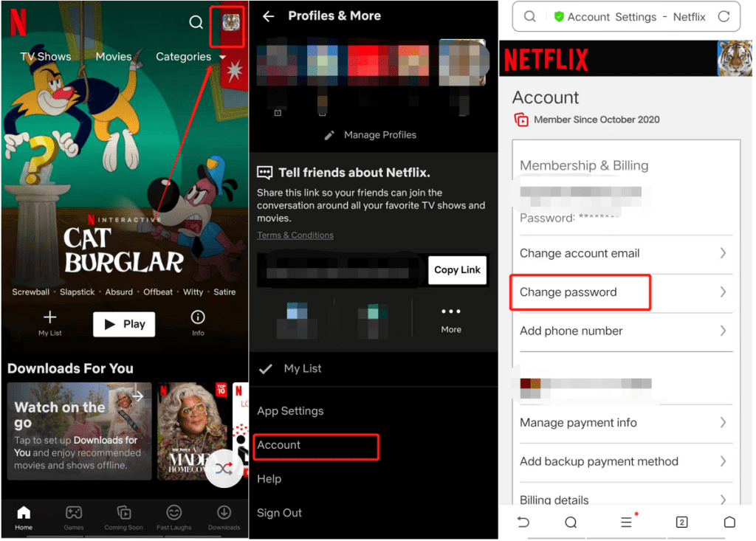Tap the Satire genre tag
This screenshot has width=756, height=541.
click(x=224, y=292)
